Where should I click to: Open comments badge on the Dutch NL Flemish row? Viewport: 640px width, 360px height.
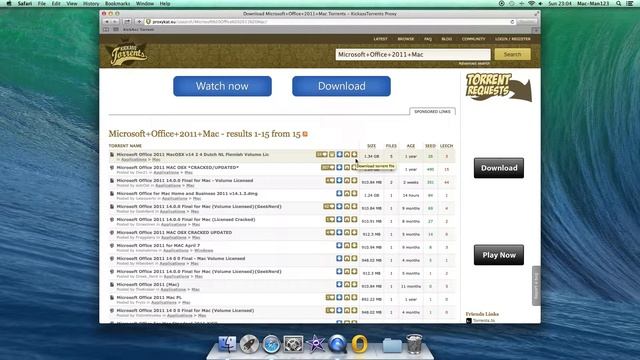(322, 154)
